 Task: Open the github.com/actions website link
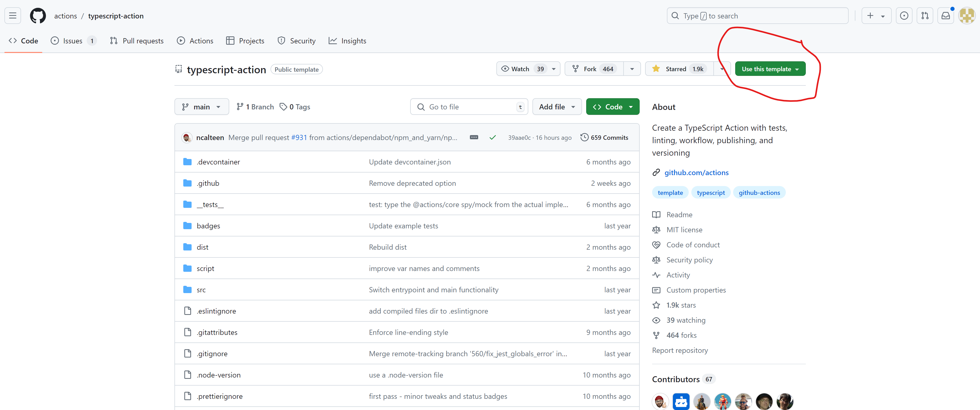(696, 173)
